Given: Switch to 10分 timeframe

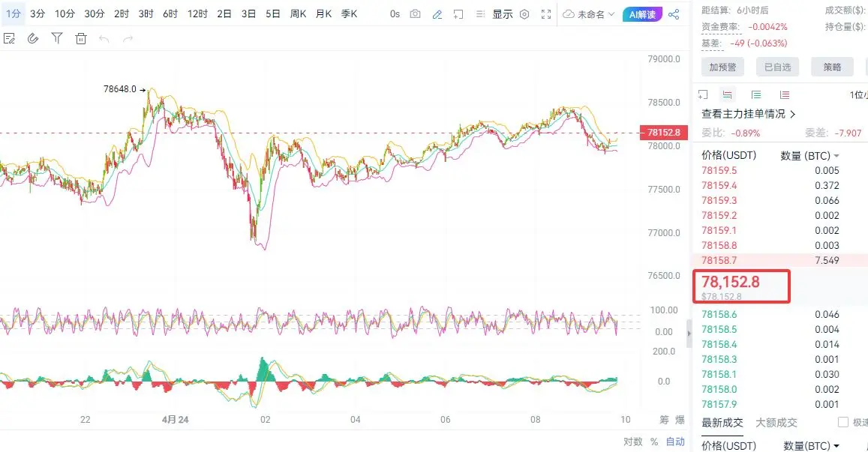Looking at the screenshot, I should pyautogui.click(x=65, y=13).
